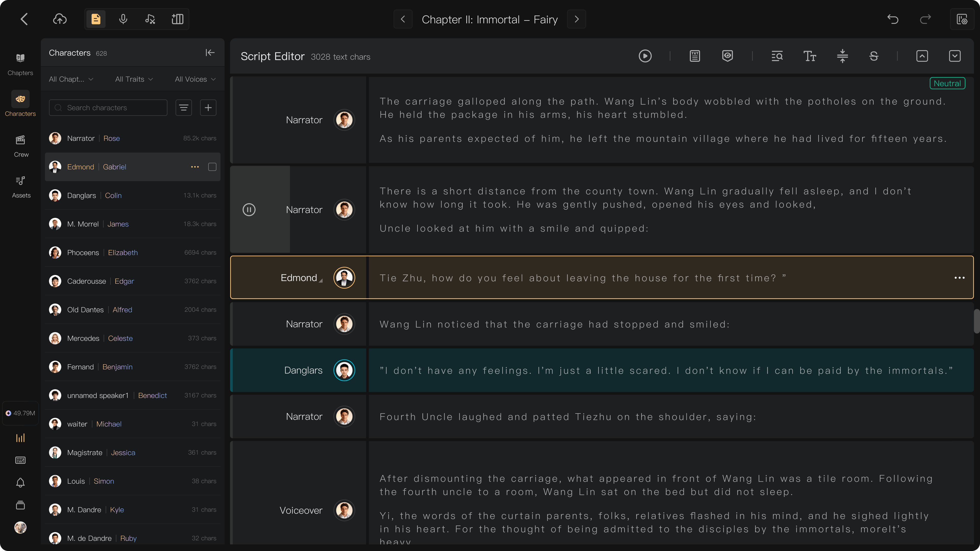
Task: Click the text 'Wang Lin noticed that the carriage'
Action: (481, 324)
